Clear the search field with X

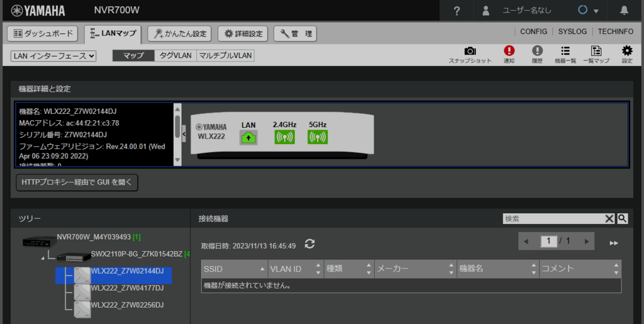[609, 219]
